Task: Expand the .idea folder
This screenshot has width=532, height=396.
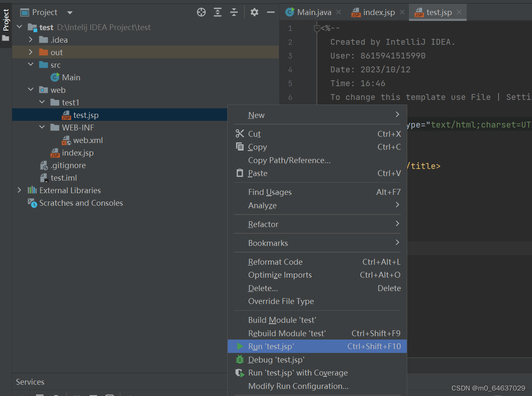Action: [x=31, y=40]
